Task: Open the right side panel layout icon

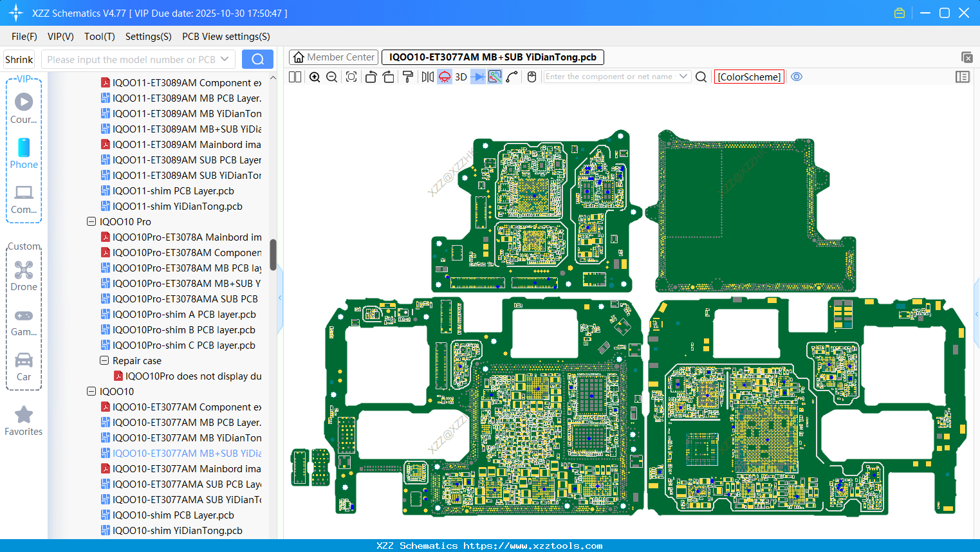Action: coord(963,77)
